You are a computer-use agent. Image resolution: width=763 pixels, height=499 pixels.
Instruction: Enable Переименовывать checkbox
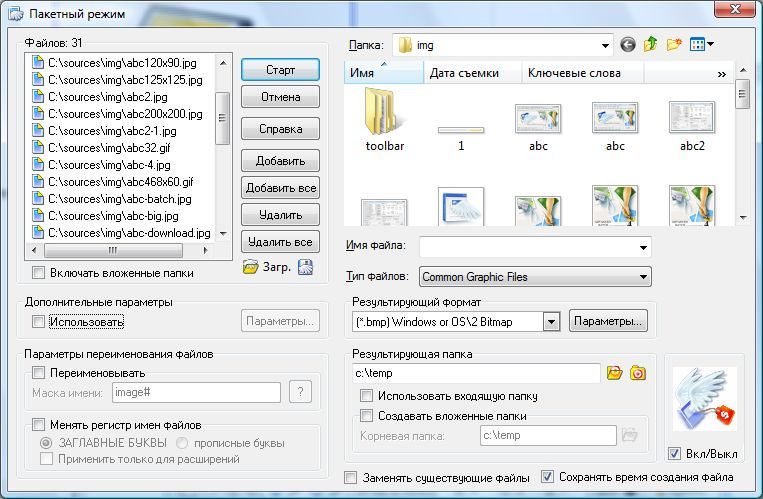[38, 373]
